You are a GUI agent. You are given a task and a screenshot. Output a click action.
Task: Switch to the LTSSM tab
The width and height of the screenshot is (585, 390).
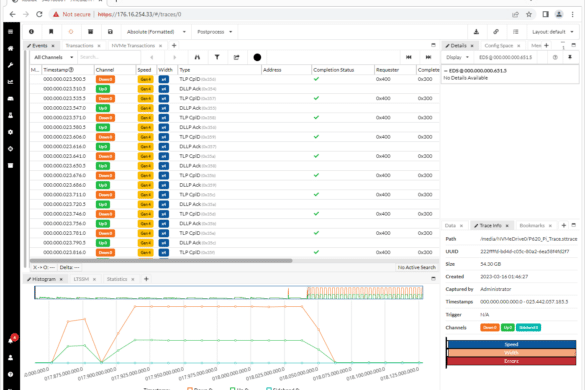81,279
